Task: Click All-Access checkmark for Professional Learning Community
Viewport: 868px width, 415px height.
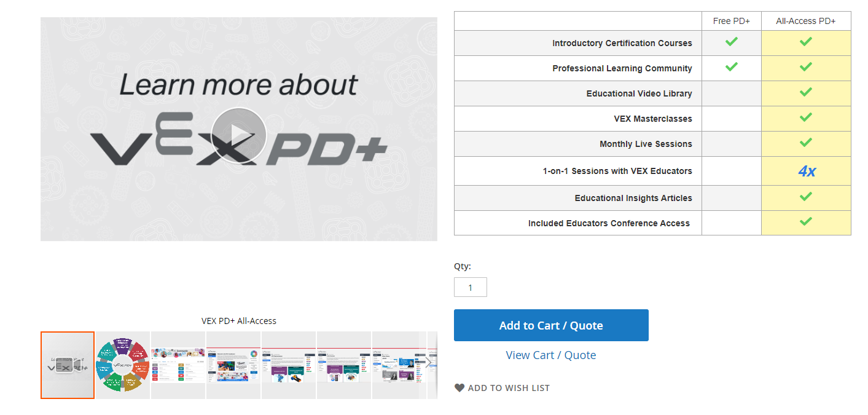Action: tap(806, 67)
